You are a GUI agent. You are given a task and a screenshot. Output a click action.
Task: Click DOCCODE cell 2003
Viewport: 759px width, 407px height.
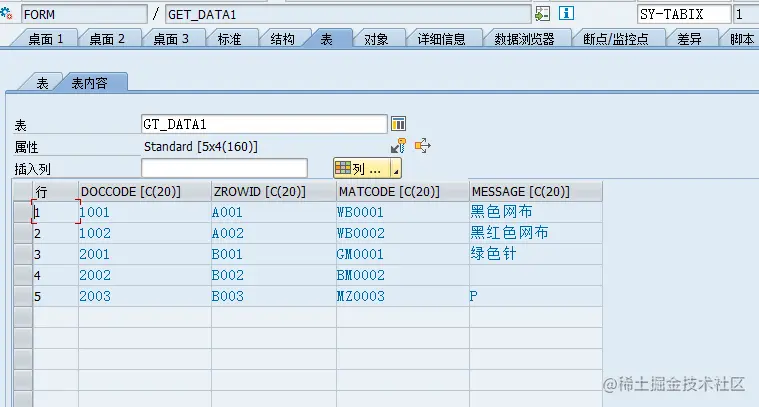tap(145, 296)
